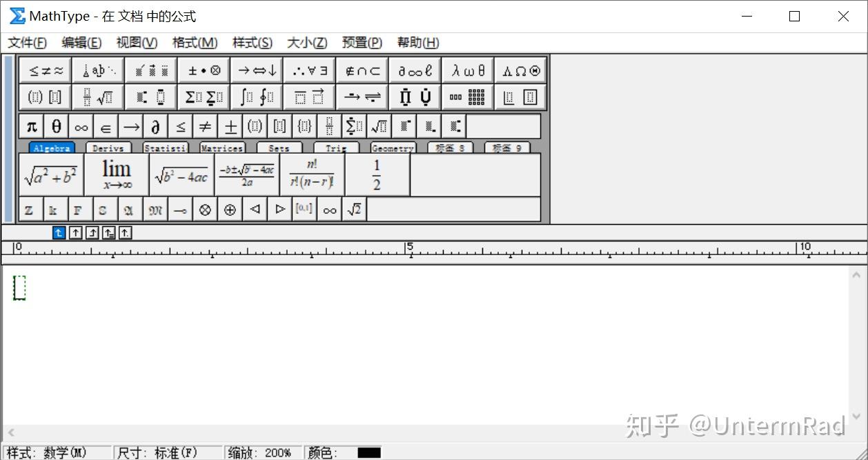Insert the pi symbol from small bar
Image resolution: width=868 pixels, height=460 pixels.
(x=32, y=127)
